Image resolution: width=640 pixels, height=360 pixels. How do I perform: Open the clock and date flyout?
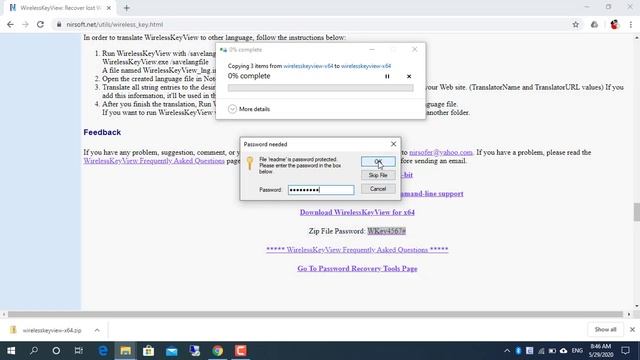(600, 351)
